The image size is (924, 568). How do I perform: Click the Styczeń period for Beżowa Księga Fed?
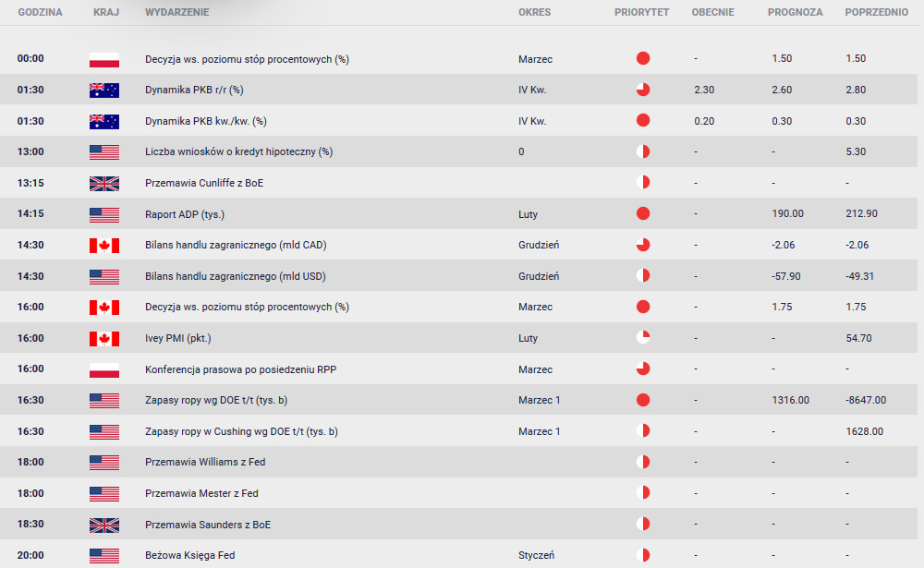click(x=536, y=556)
